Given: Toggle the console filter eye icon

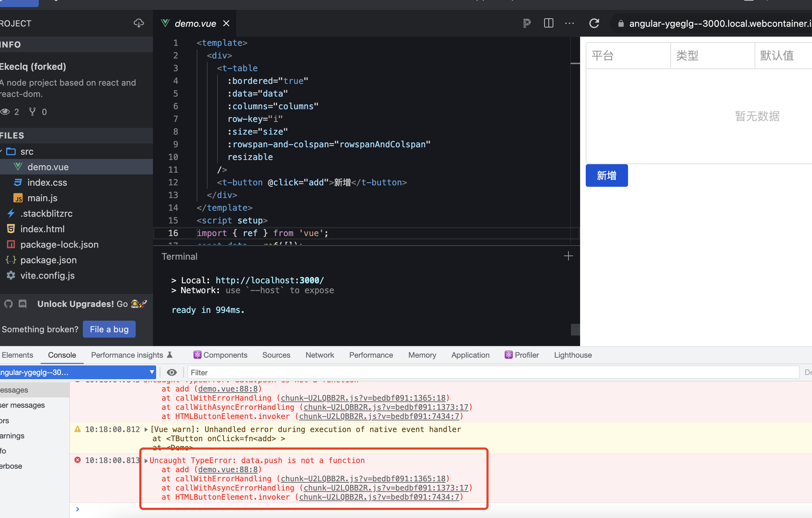Looking at the screenshot, I should click(x=172, y=372).
